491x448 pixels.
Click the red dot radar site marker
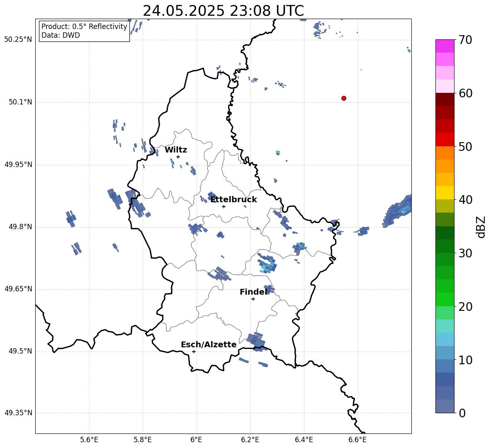click(x=343, y=98)
